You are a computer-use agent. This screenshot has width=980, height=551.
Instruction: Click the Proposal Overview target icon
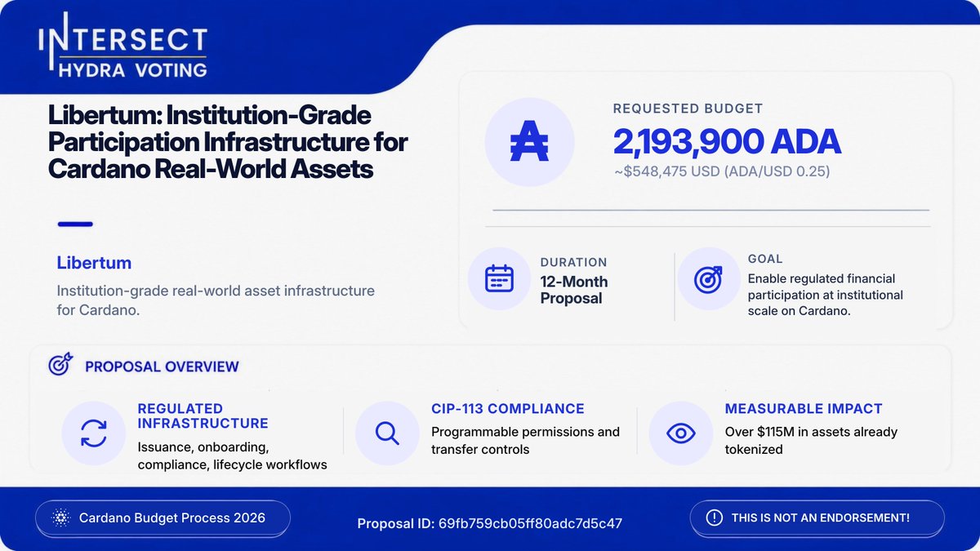point(60,364)
